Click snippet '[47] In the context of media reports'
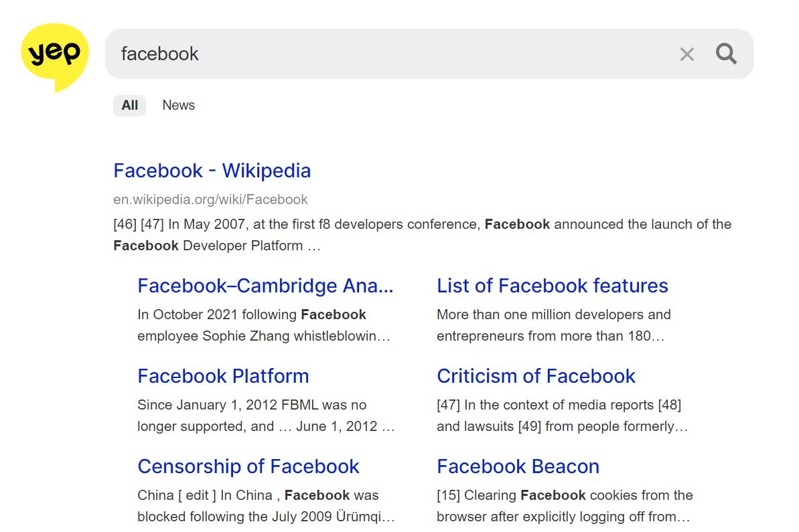Viewport: 799px width, 532px height. [562, 416]
